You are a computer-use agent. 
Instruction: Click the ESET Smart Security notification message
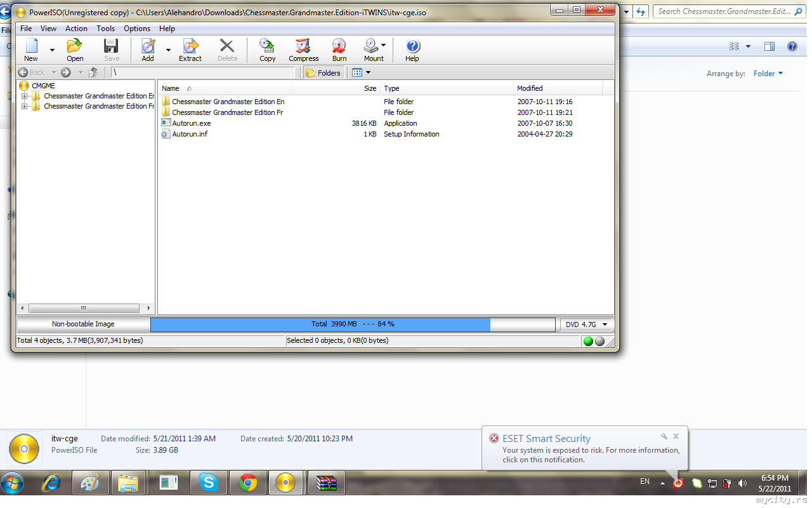(x=591, y=455)
